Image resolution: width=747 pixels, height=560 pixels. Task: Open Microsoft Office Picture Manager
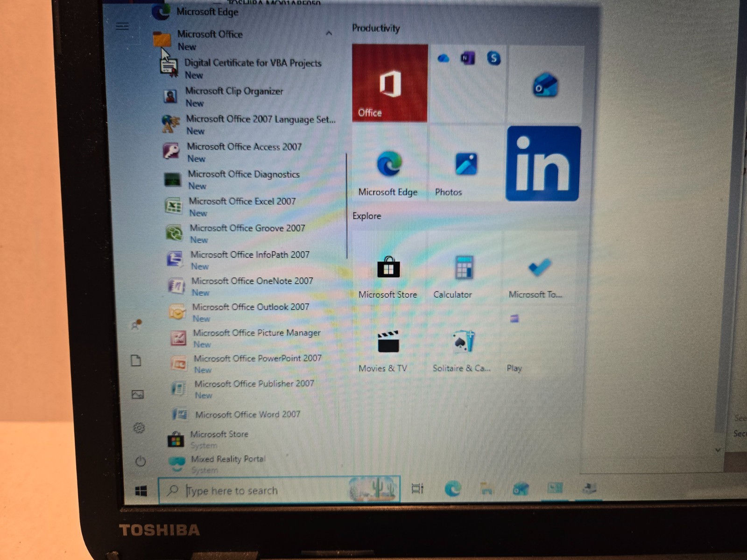click(x=256, y=338)
